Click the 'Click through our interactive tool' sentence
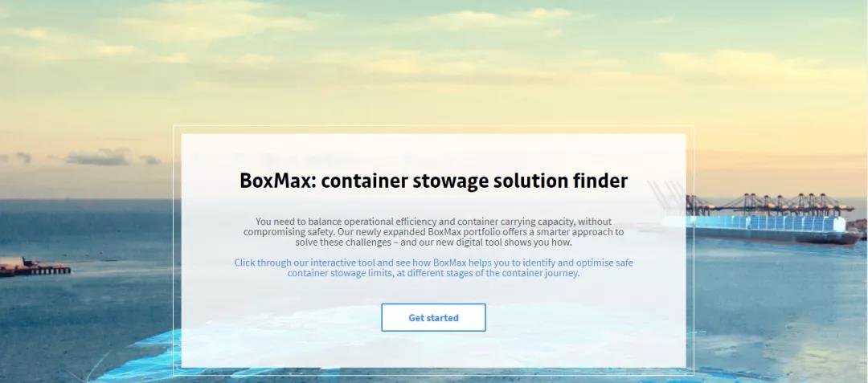Screen dimensions: 868x383 click(x=433, y=263)
